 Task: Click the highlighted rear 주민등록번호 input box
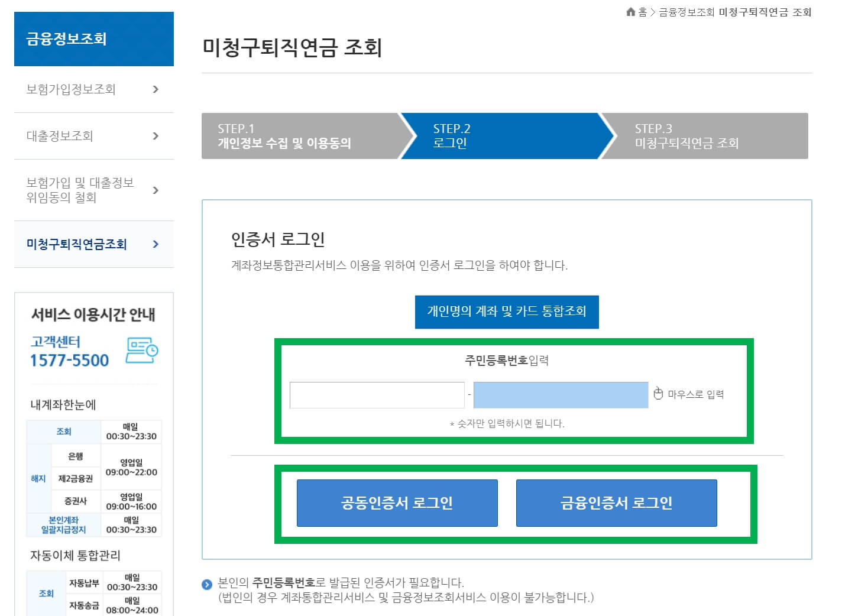pyautogui.click(x=560, y=394)
